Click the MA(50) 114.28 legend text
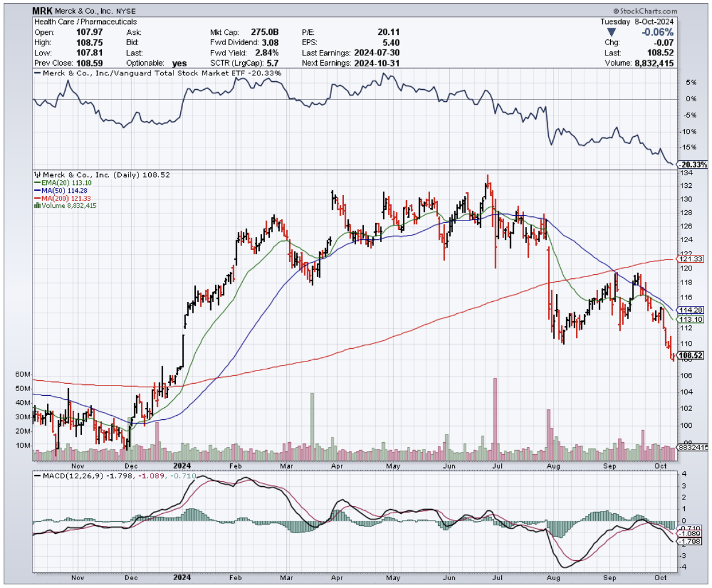This screenshot has width=712, height=588. [x=64, y=191]
